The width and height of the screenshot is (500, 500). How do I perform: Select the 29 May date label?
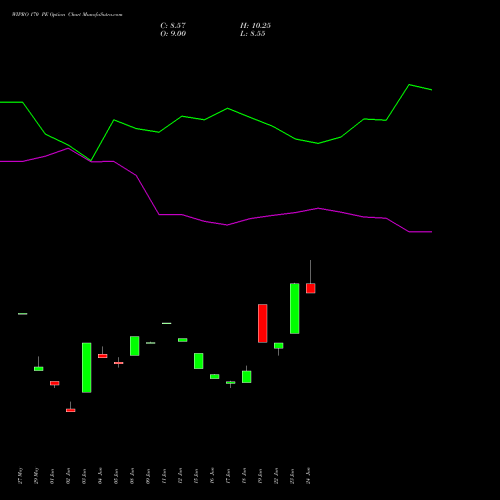click(x=37, y=476)
